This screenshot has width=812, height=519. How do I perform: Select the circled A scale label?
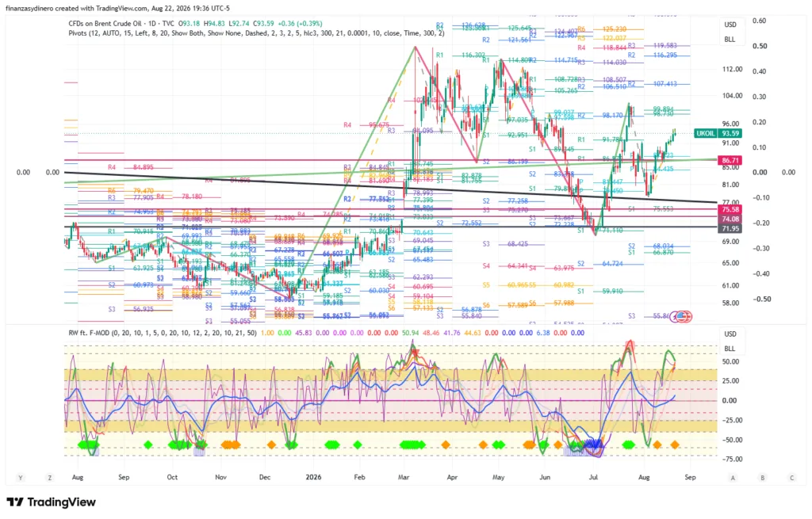[733, 478]
